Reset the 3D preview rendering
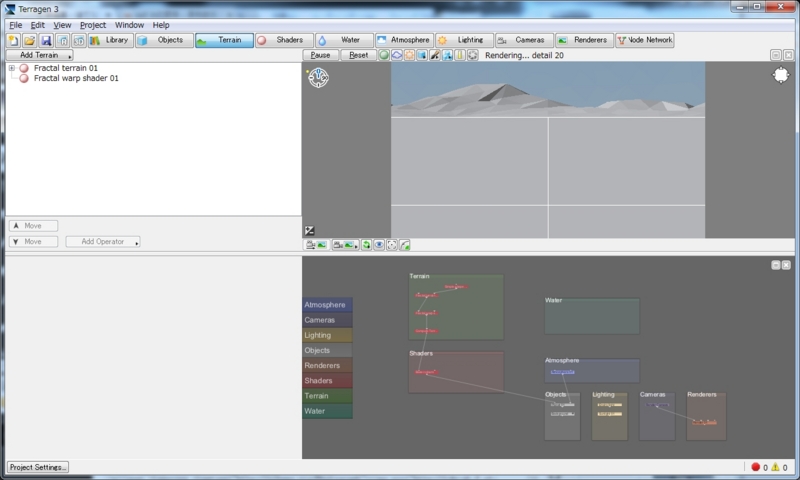This screenshot has height=480, width=800. coord(358,55)
